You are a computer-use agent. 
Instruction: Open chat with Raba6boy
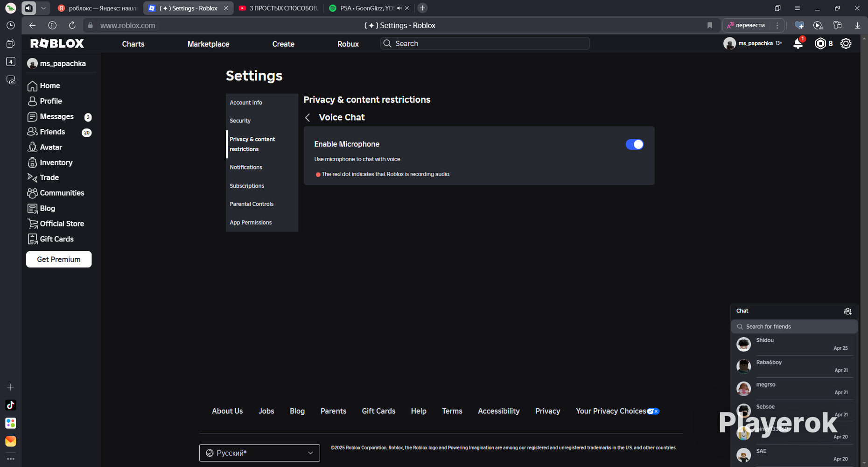(794, 367)
